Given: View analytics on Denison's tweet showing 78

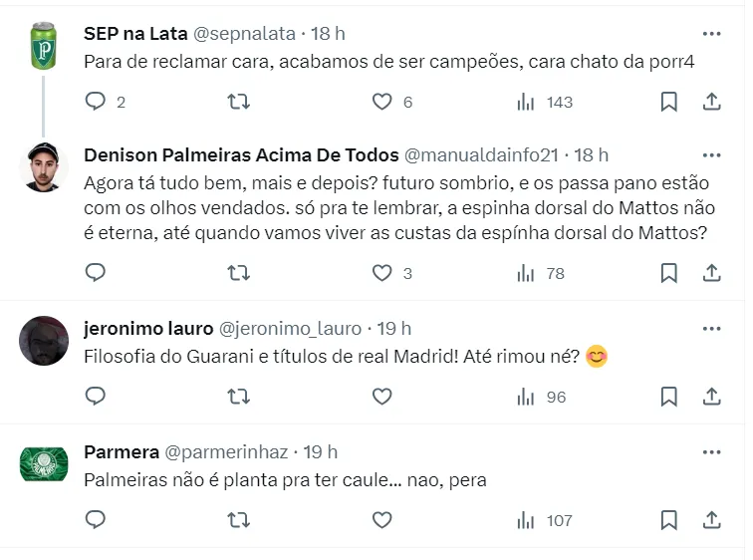Looking at the screenshot, I should pyautogui.click(x=542, y=273).
